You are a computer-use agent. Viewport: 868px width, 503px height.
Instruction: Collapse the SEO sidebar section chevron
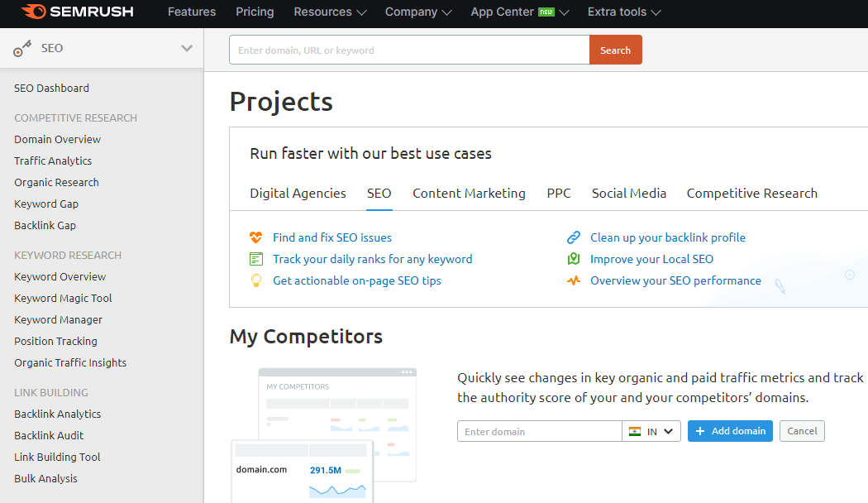[x=187, y=48]
